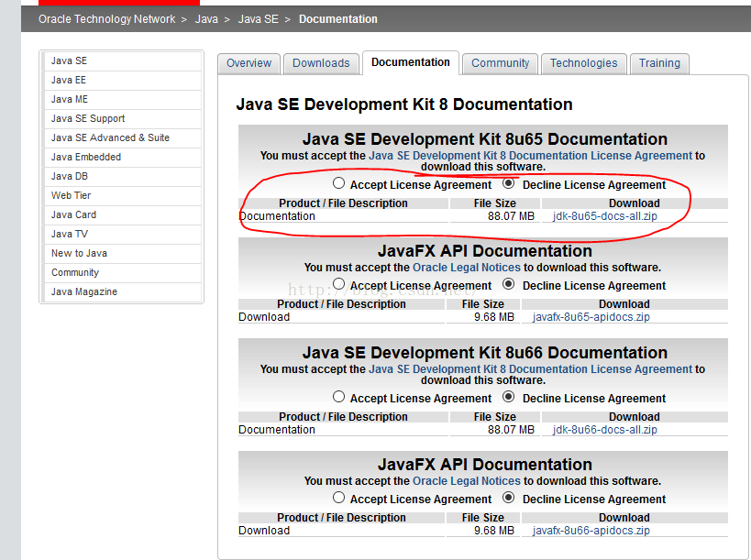Image resolution: width=751 pixels, height=560 pixels.
Task: Select Accept License Agreement for JDK 8u65
Action: [338, 183]
